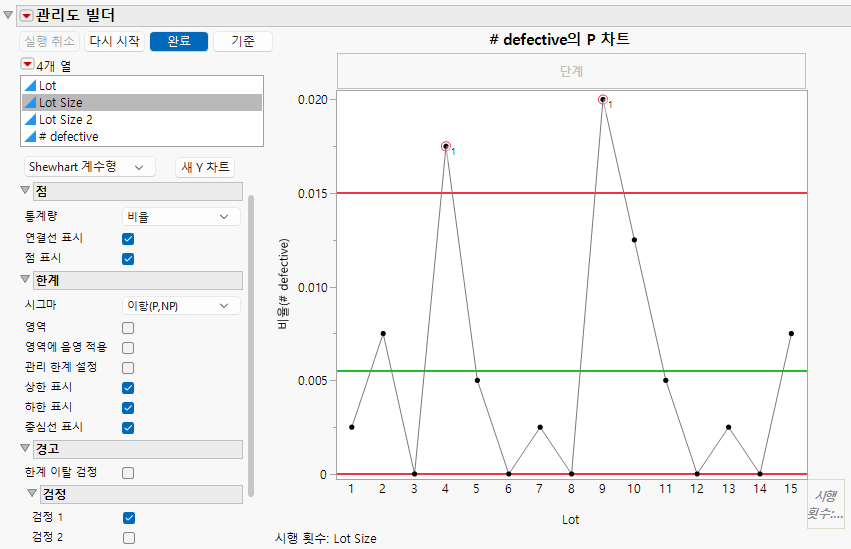
Task: Click the options panel vertical scrollbar
Action: tap(251, 346)
